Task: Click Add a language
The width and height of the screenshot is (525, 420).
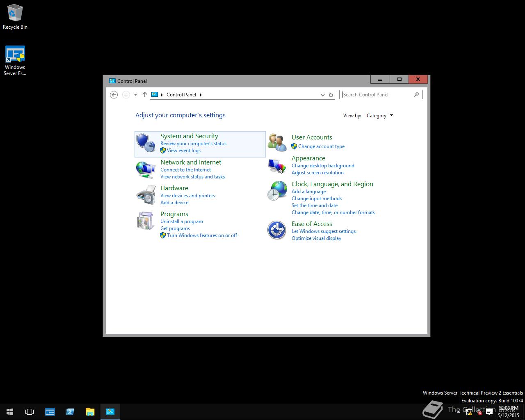Action: coord(308,192)
